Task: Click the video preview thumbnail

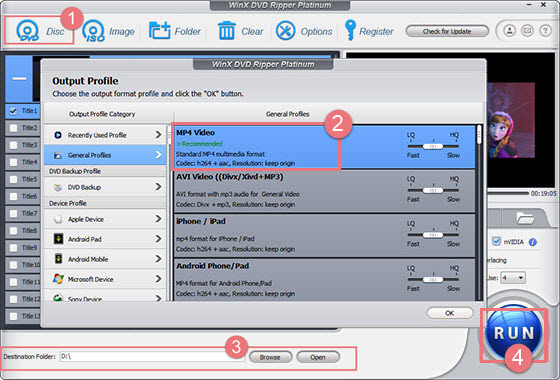Action: [x=511, y=120]
